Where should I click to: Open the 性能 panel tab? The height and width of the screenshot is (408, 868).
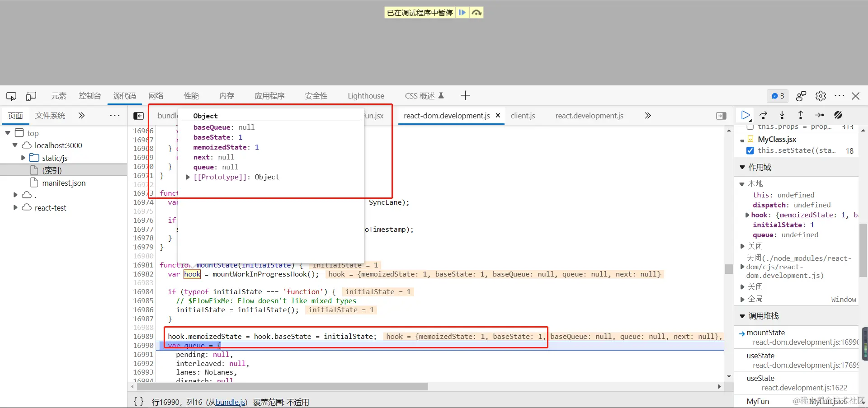click(191, 96)
